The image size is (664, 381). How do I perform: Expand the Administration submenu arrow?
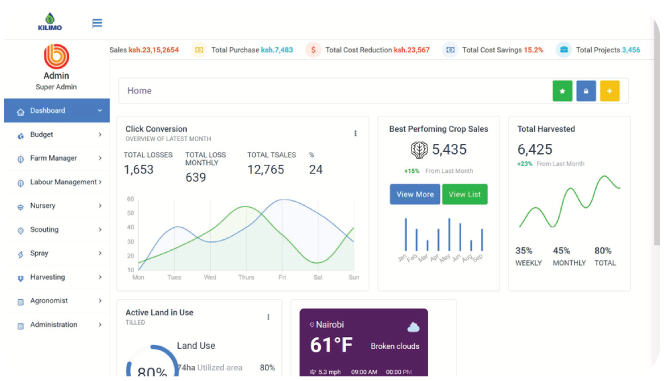(x=100, y=325)
